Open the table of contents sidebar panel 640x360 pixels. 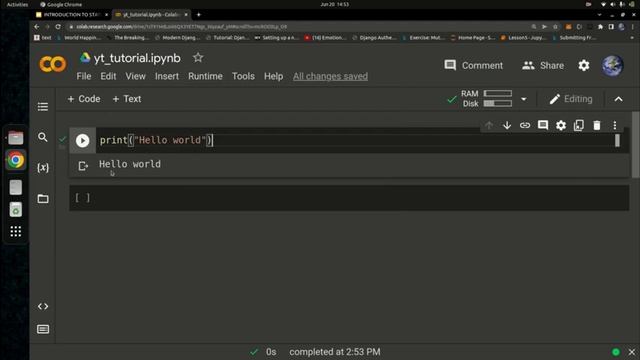click(43, 107)
